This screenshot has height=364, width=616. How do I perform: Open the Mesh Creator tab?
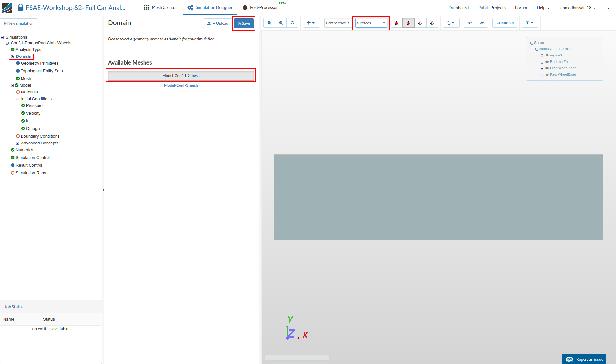pos(160,7)
